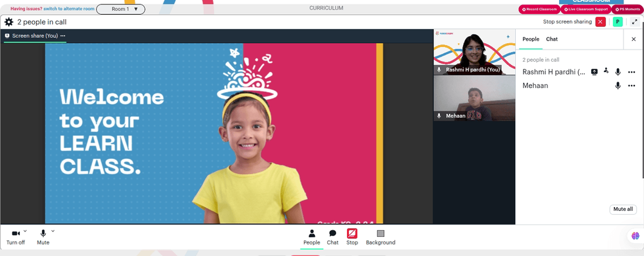The height and width of the screenshot is (256, 644).
Task: Click Mehaan name in people list
Action: [535, 86]
